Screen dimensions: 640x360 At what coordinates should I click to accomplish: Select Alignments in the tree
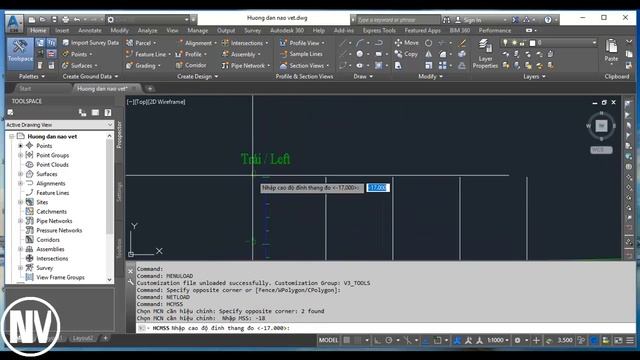click(x=51, y=183)
